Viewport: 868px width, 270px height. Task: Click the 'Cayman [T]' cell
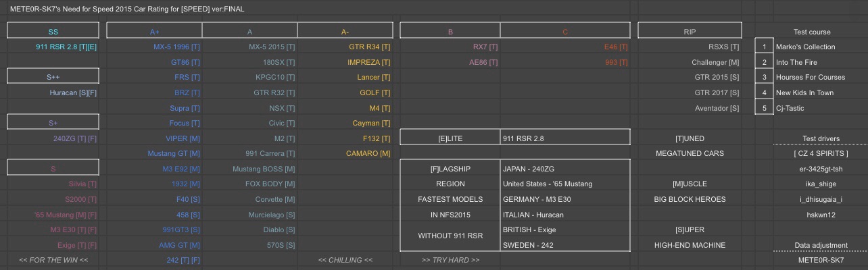point(345,123)
